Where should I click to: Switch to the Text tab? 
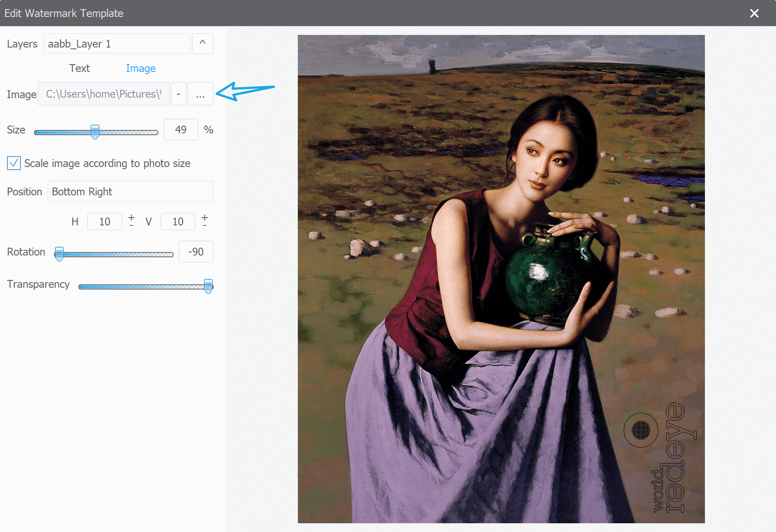(79, 68)
